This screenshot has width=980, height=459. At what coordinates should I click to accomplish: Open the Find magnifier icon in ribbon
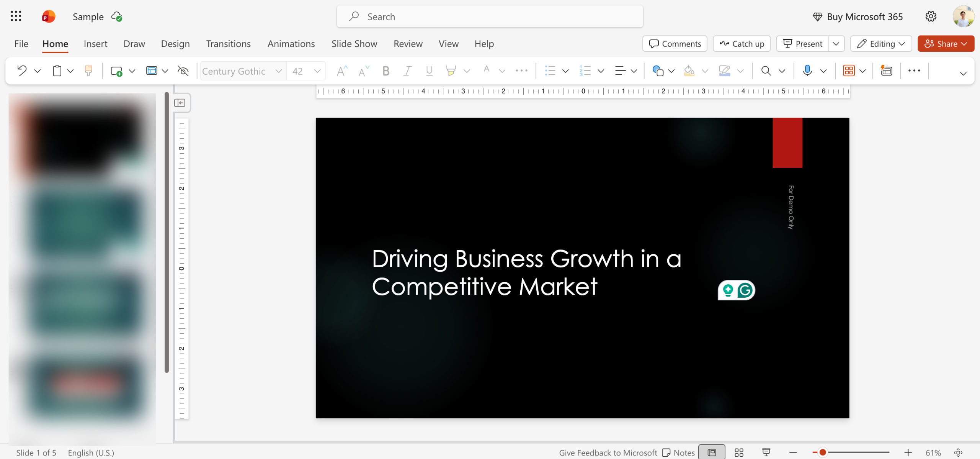coord(766,71)
